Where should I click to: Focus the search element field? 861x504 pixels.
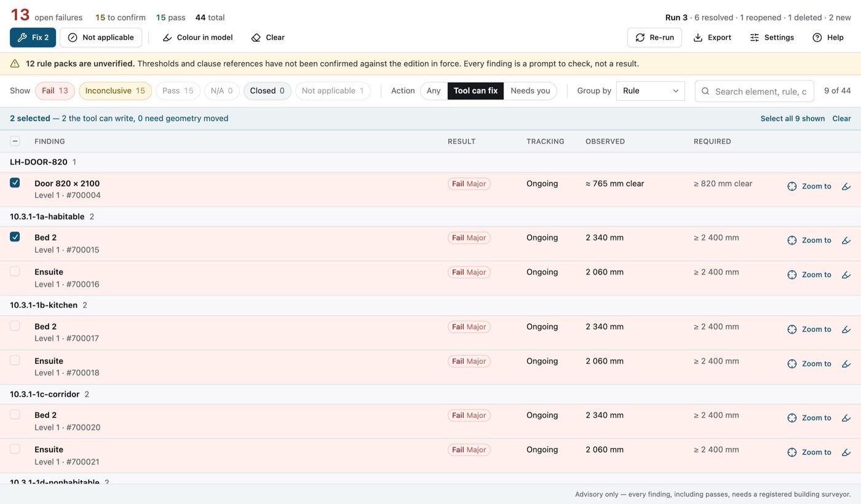coord(755,91)
